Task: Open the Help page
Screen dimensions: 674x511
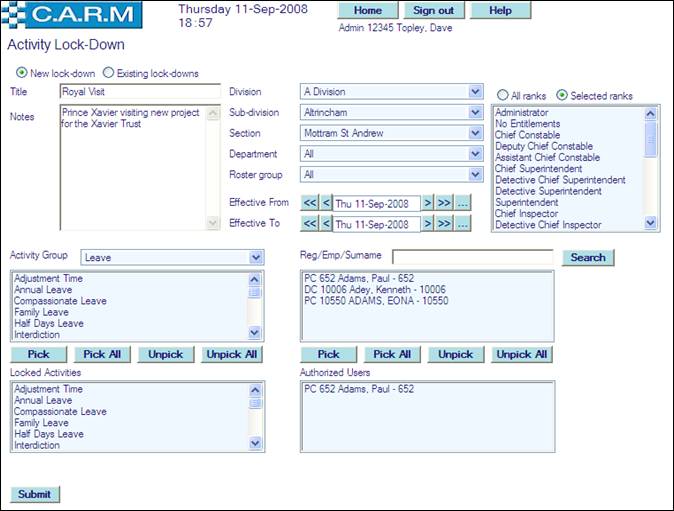Action: click(x=500, y=10)
